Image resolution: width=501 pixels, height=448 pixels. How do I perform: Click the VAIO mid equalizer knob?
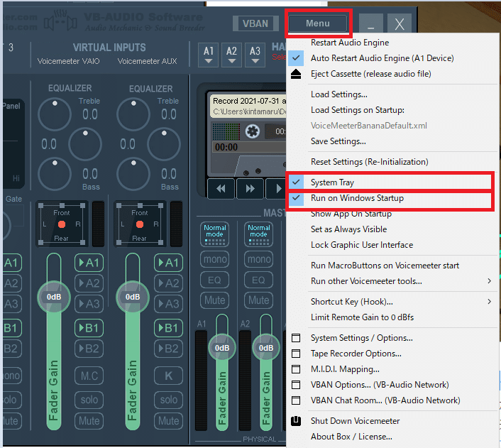[85, 144]
